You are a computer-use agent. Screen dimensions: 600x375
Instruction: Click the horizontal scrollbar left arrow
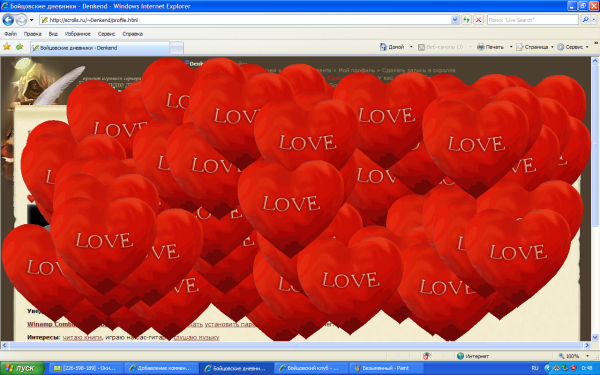point(4,345)
